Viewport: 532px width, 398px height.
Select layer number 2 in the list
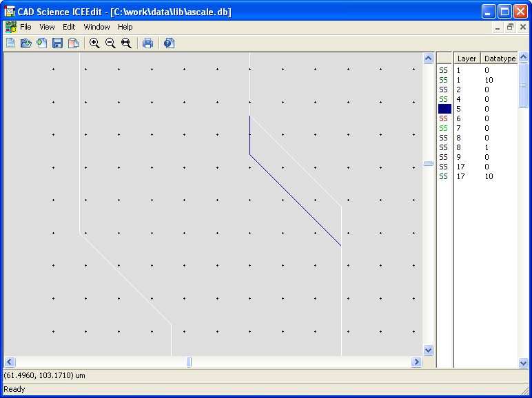point(459,90)
